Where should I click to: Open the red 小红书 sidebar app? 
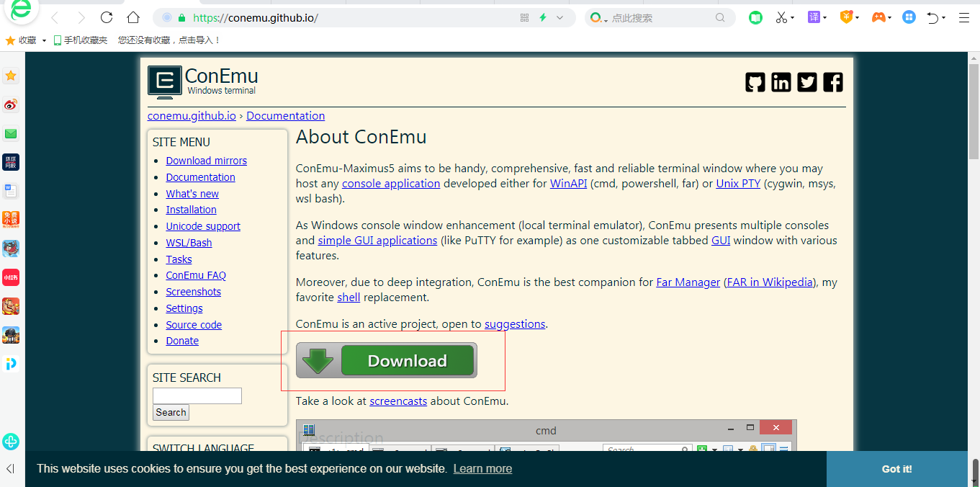[x=11, y=277]
